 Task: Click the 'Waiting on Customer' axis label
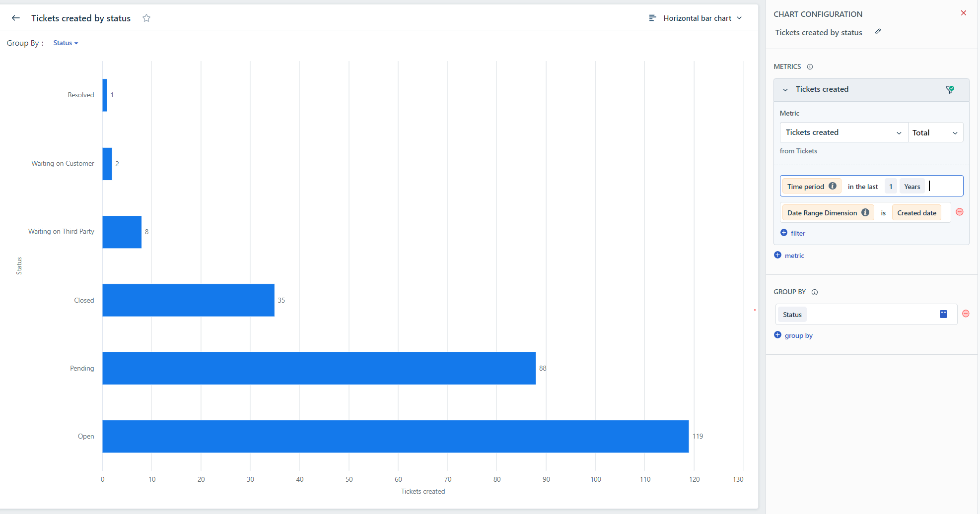coord(63,163)
